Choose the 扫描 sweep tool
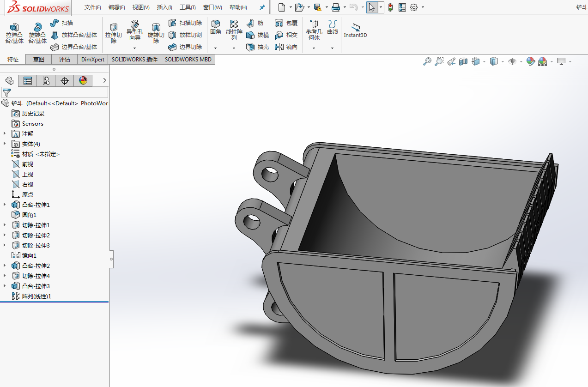 (61, 23)
